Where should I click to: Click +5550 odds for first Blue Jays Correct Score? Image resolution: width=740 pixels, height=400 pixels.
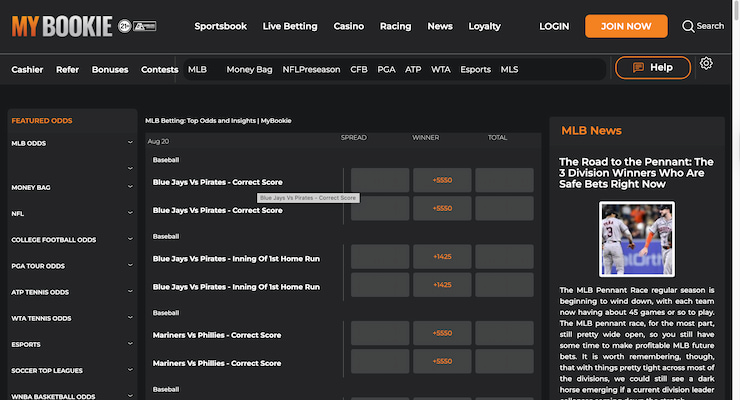click(x=442, y=180)
